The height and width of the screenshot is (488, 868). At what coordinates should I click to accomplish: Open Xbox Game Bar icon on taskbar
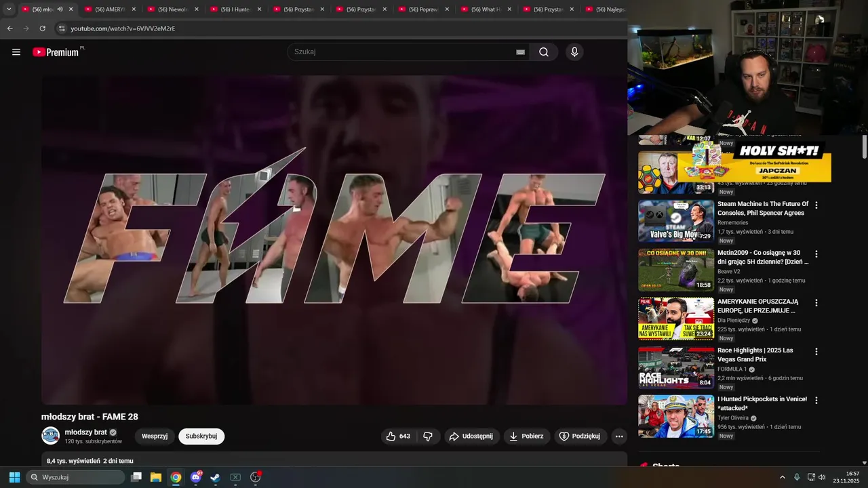(x=235, y=477)
